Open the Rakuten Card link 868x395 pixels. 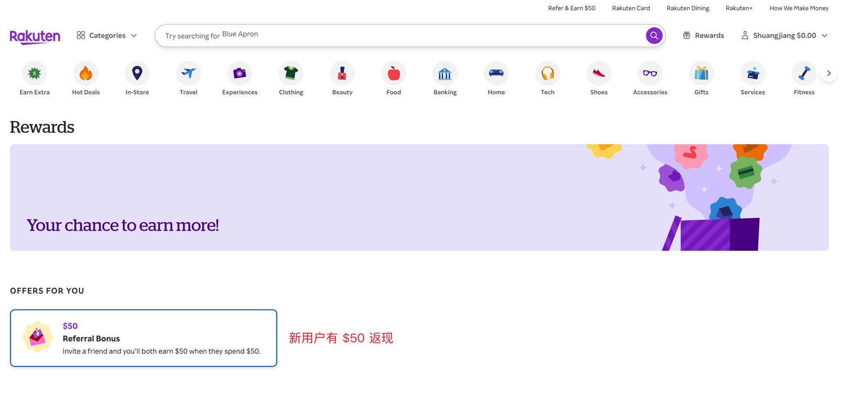(x=631, y=8)
